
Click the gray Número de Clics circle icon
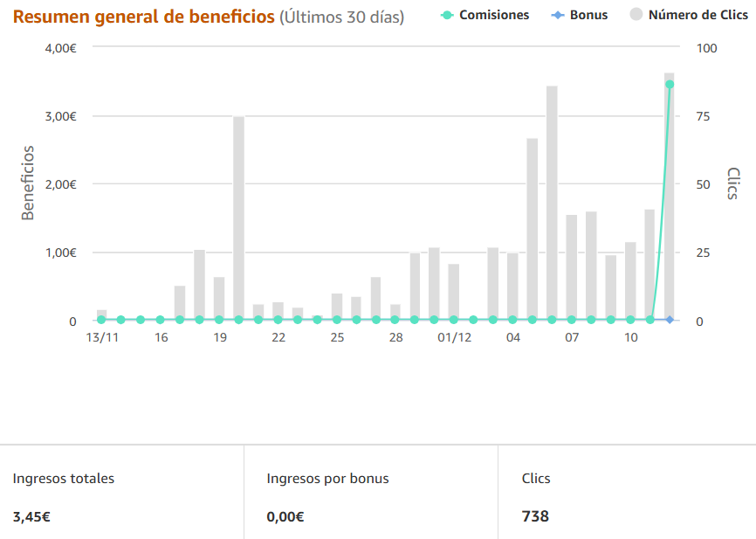click(636, 15)
